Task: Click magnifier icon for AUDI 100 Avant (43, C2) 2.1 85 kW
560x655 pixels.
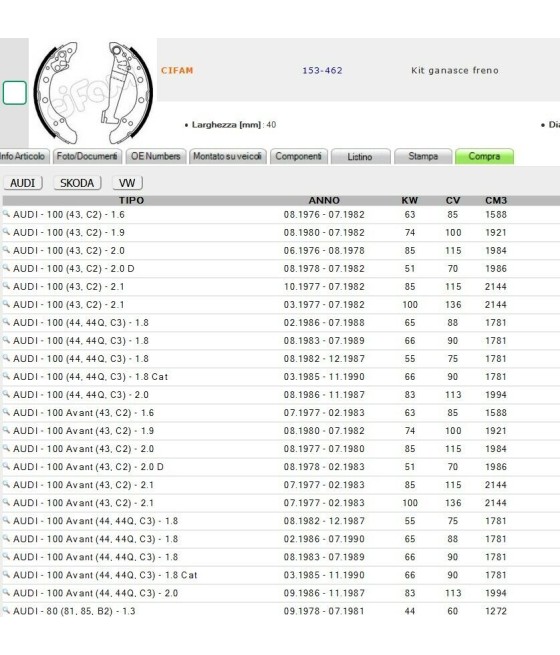Action: point(6,484)
